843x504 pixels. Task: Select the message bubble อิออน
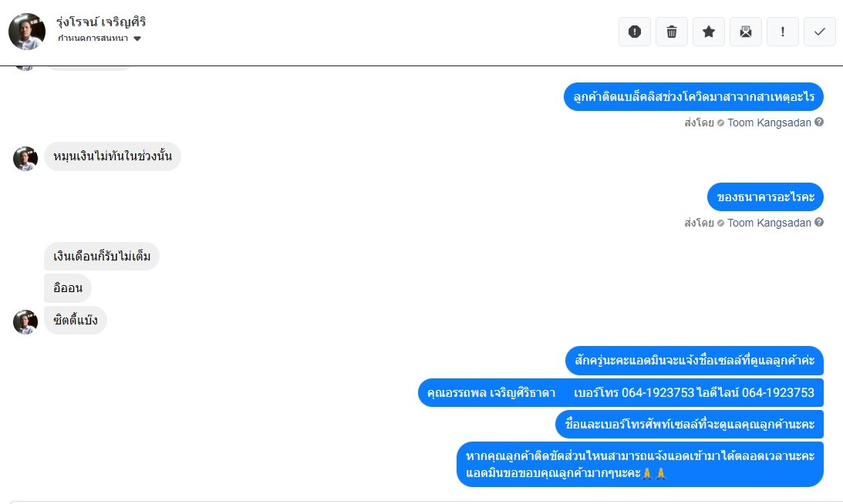[68, 288]
